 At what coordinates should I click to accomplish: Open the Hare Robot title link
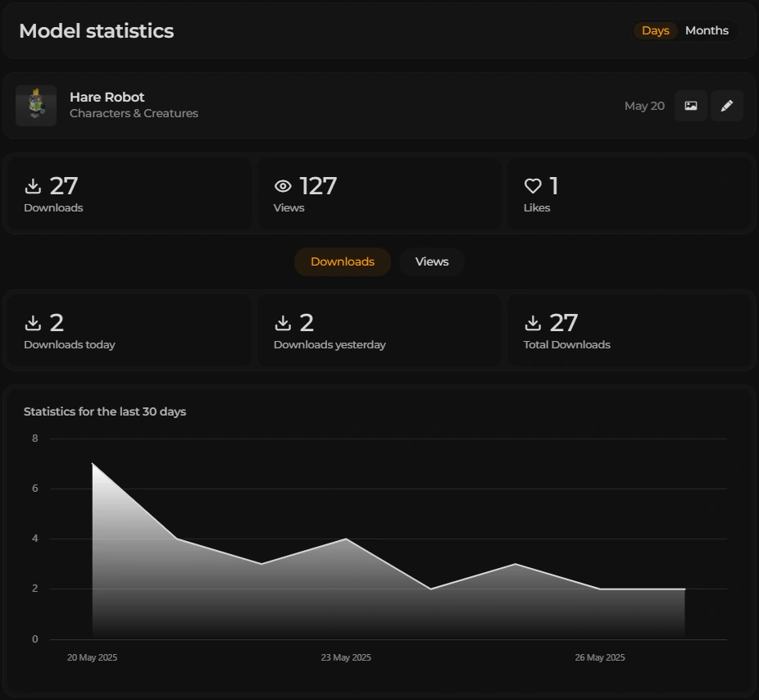pos(107,97)
